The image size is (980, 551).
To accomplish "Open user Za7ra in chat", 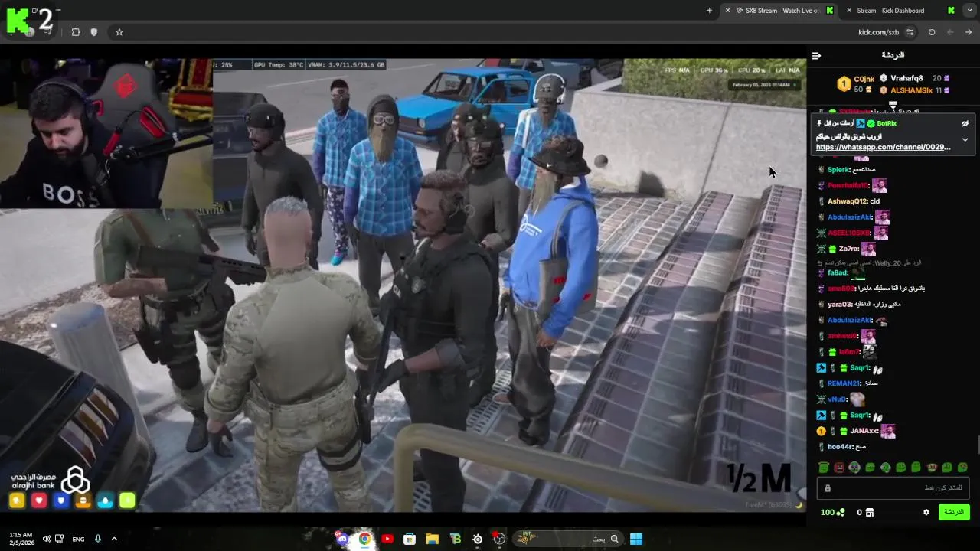I will [848, 249].
